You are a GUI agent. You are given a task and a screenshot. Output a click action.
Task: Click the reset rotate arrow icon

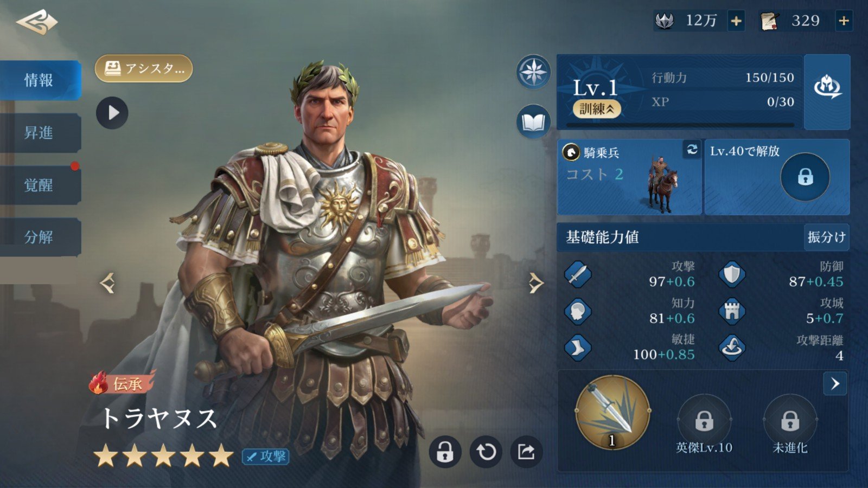(x=486, y=451)
